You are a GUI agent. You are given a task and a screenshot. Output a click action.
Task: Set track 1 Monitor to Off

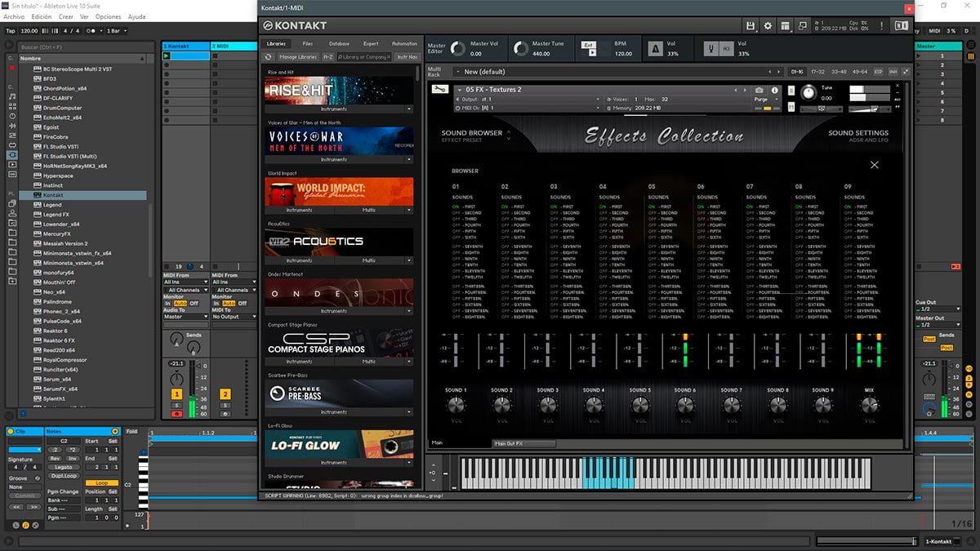[194, 303]
